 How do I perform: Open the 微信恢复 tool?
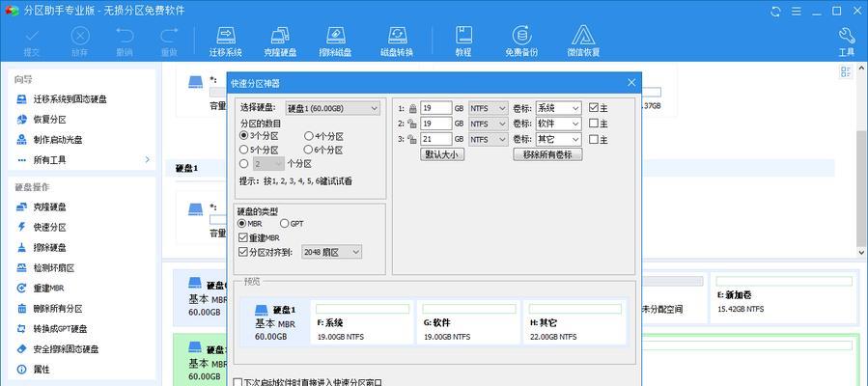(583, 41)
